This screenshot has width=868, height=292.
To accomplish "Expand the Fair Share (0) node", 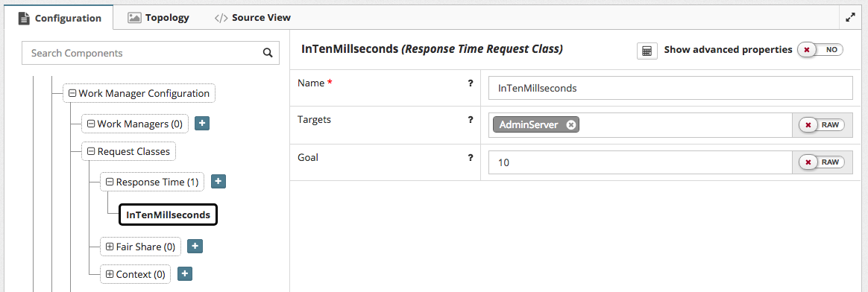I will point(109,247).
